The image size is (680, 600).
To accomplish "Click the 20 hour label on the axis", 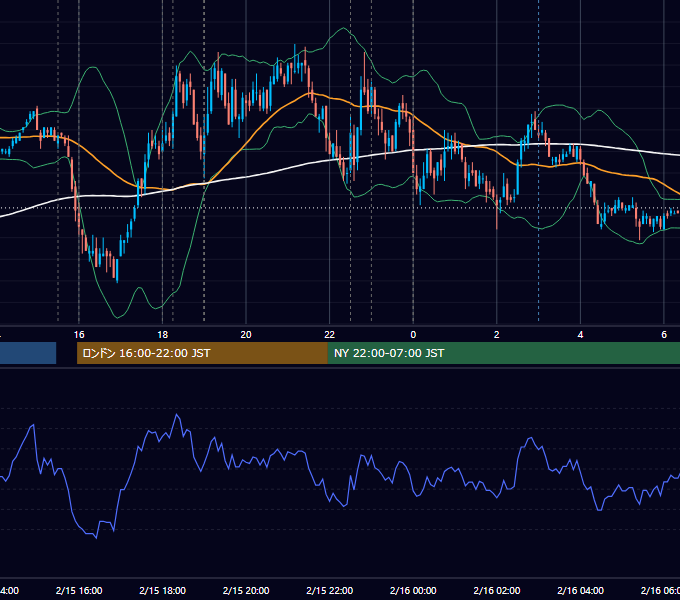I will [246, 334].
